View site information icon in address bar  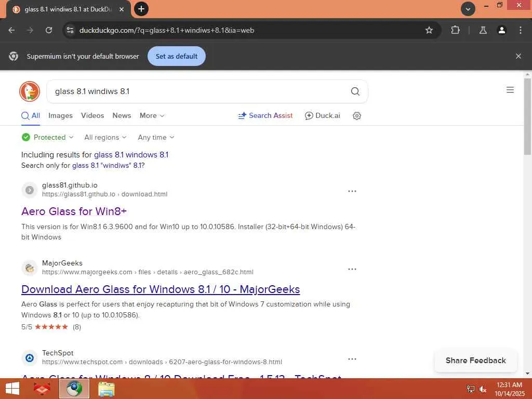click(70, 30)
